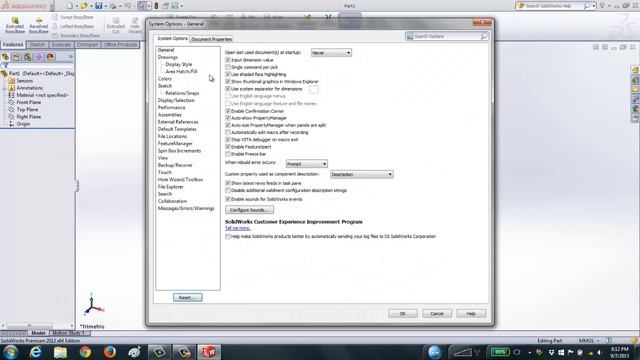
Task: Switch to the Sketch CommandManager tab
Action: [37, 44]
